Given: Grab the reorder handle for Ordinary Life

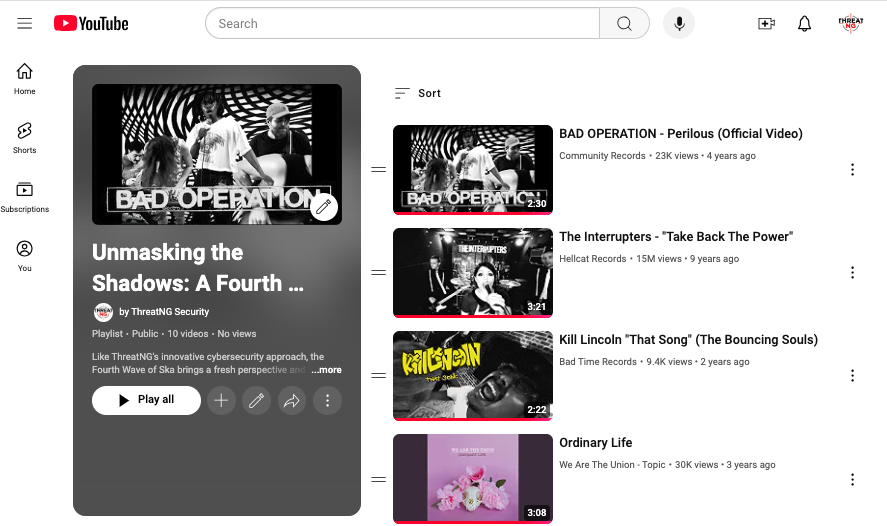Looking at the screenshot, I should point(378,480).
